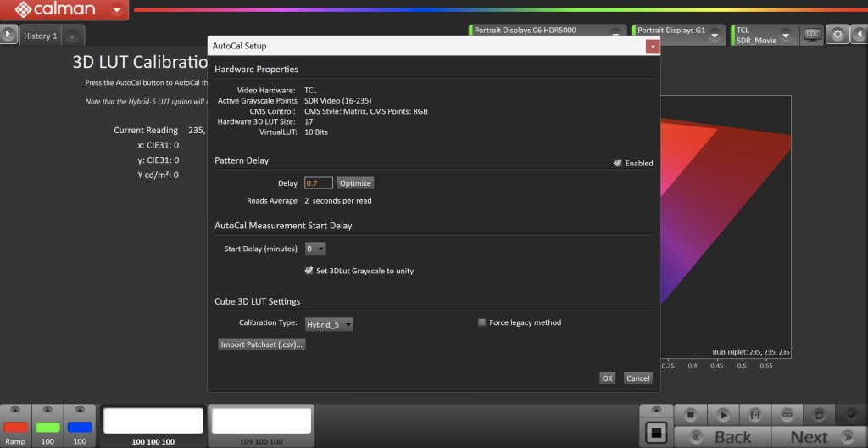Confirm the dialog with OK

coord(607,378)
